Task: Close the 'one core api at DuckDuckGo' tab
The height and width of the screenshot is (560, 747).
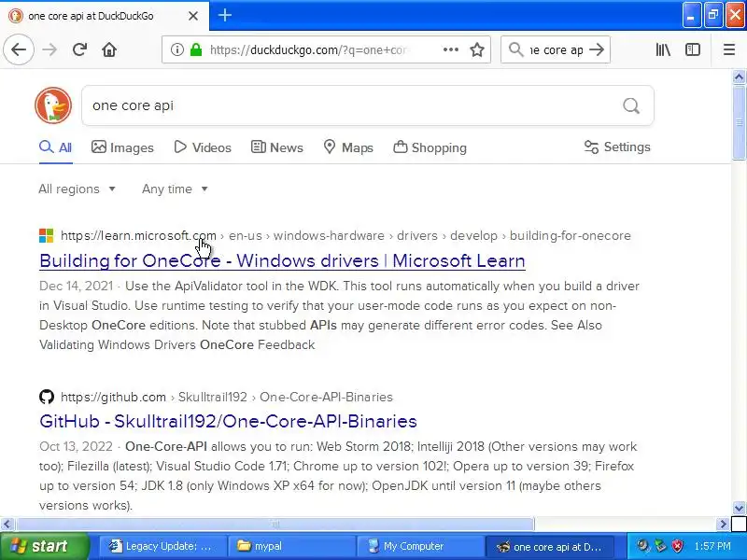Action: click(193, 16)
